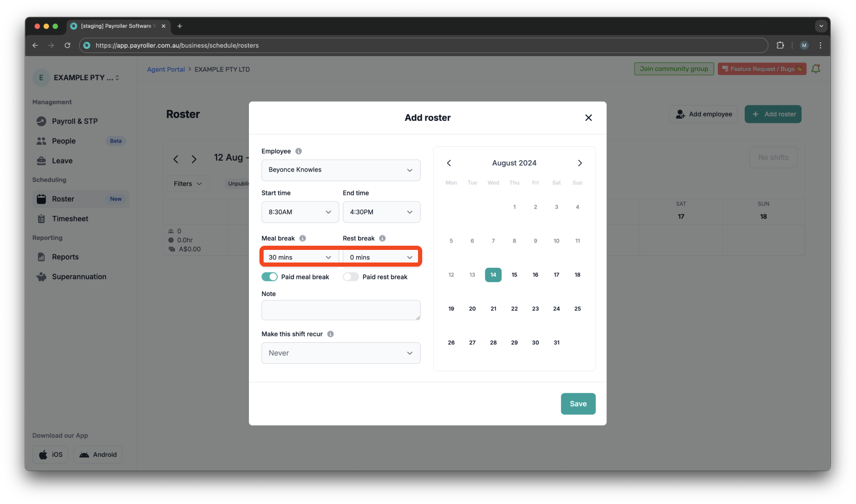The height and width of the screenshot is (504, 856).
Task: Open the Filters dropdown
Action: click(x=188, y=184)
